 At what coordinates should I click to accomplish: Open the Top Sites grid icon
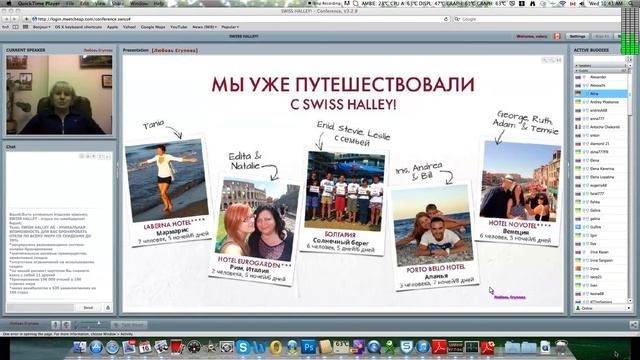pyautogui.click(x=25, y=27)
